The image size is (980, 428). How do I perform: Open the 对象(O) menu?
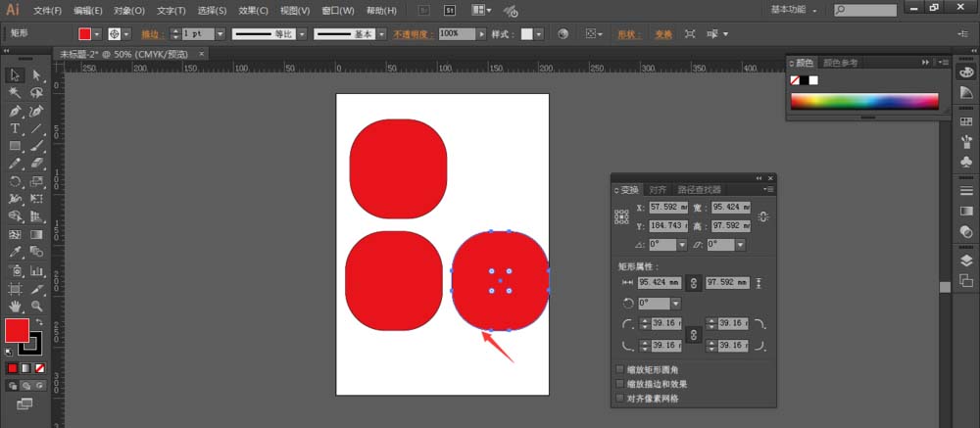pyautogui.click(x=129, y=11)
